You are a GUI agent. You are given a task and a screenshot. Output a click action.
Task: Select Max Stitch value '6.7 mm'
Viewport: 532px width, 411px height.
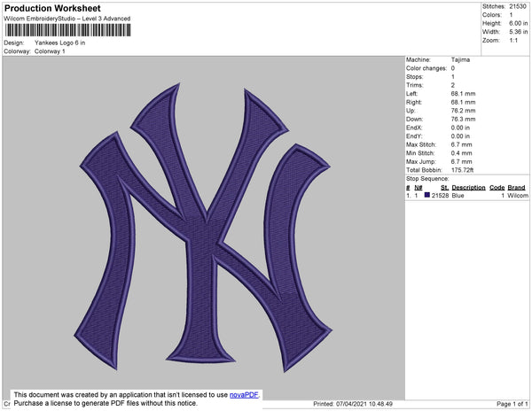pyautogui.click(x=461, y=144)
